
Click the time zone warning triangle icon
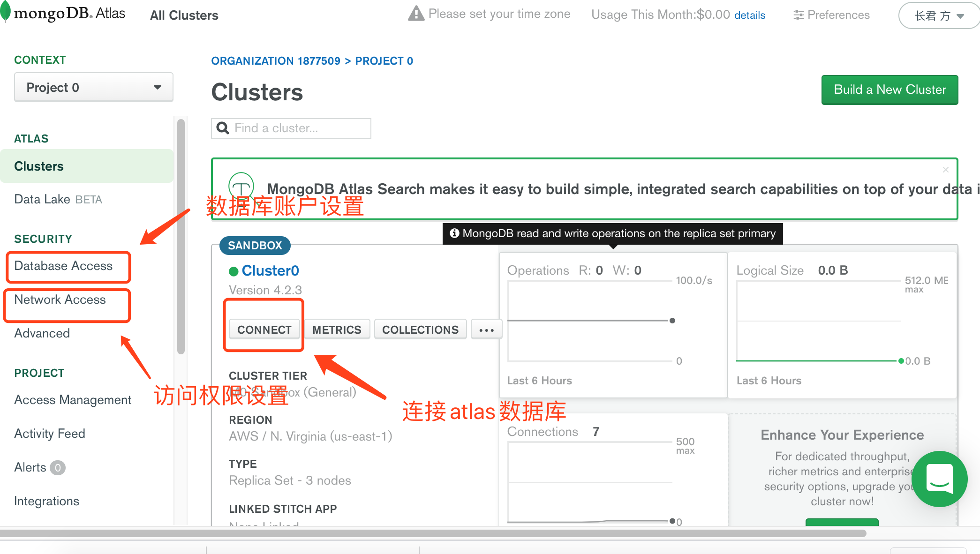pyautogui.click(x=416, y=14)
